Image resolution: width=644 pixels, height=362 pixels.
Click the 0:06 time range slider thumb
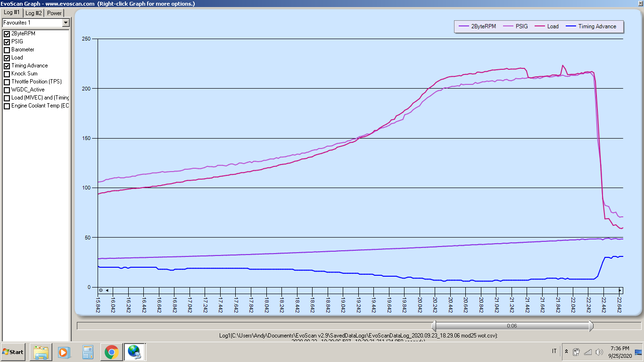pyautogui.click(x=512, y=326)
